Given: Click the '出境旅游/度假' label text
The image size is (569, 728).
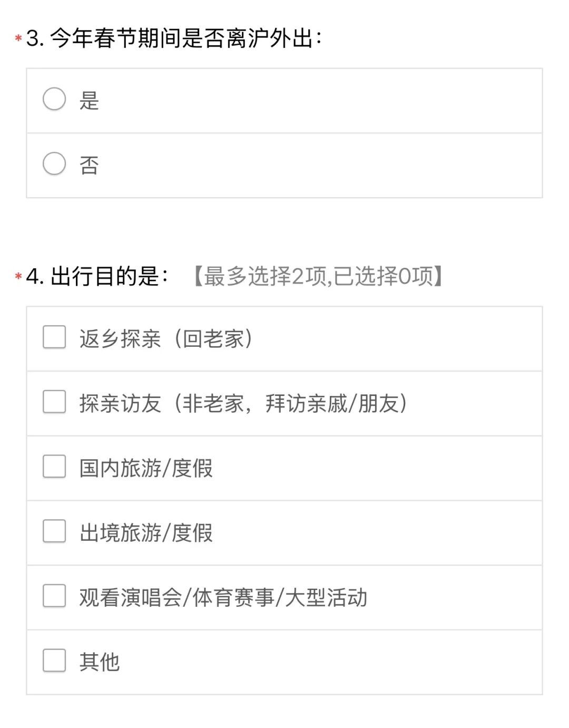Looking at the screenshot, I should tap(146, 532).
